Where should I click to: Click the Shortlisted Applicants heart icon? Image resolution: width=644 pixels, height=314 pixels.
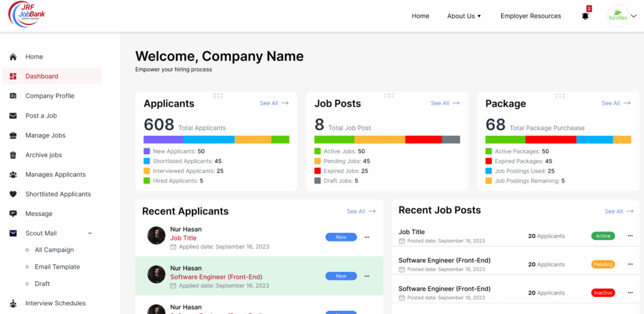click(13, 194)
